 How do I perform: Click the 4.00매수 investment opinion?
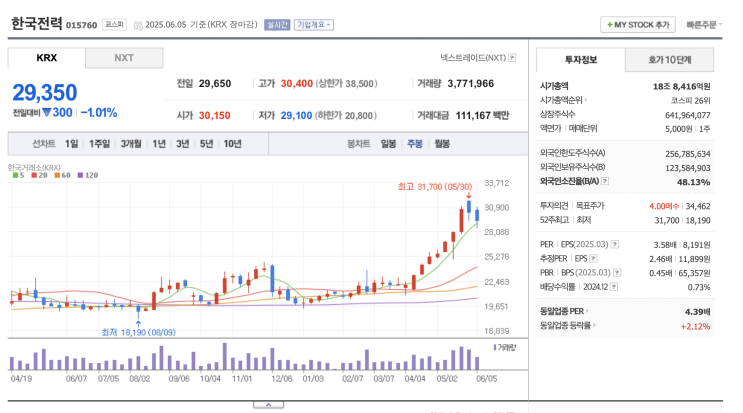(x=664, y=206)
